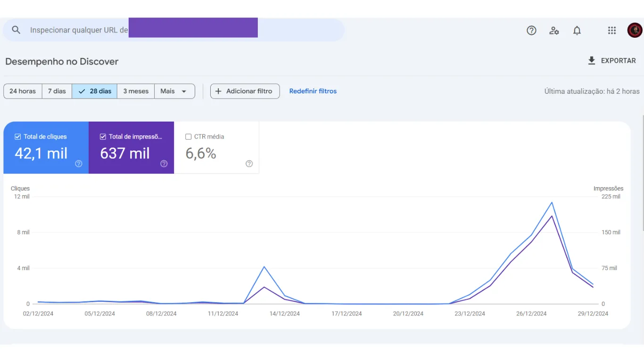Open the help question mark icon
This screenshot has width=644, height=362.
pos(531,31)
